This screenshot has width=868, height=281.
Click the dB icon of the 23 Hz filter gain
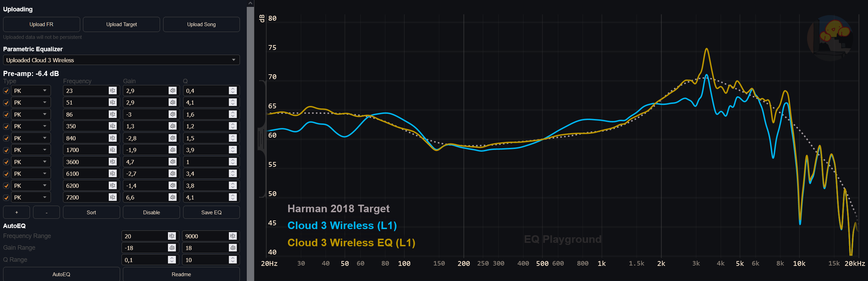tap(173, 90)
